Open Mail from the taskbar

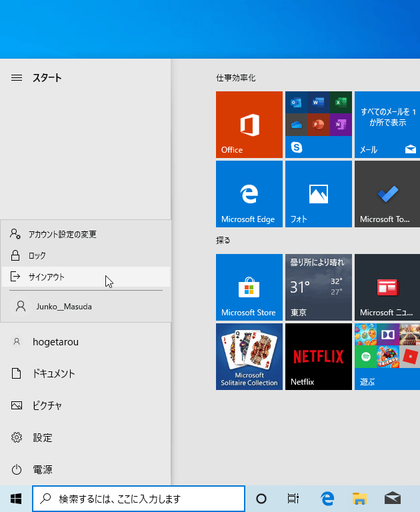tap(392, 499)
